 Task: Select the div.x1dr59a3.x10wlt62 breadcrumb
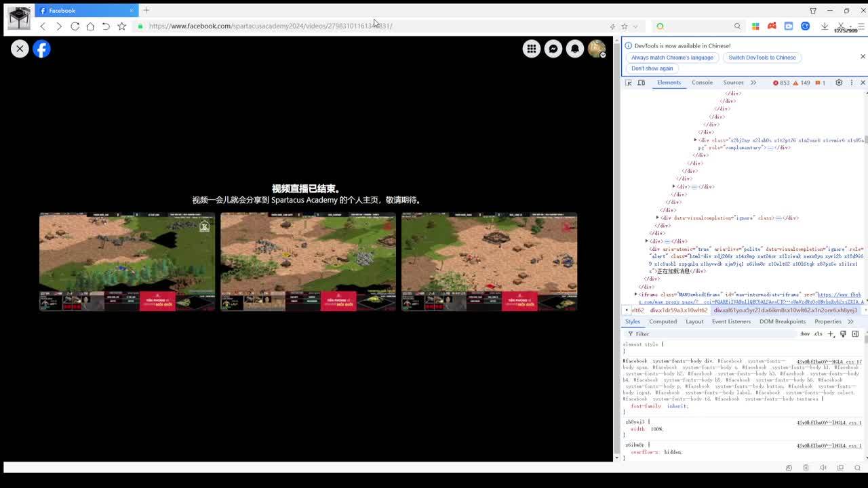(x=679, y=310)
